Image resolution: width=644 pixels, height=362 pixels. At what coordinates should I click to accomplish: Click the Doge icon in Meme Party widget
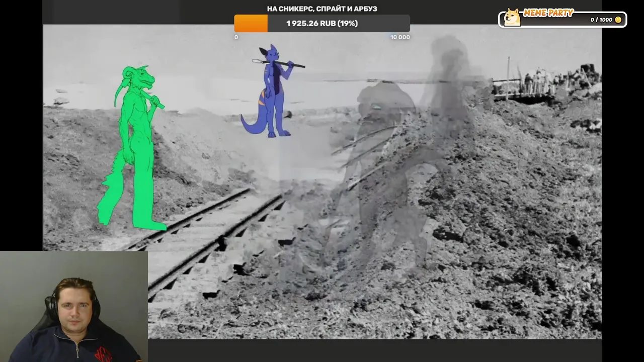(x=512, y=18)
